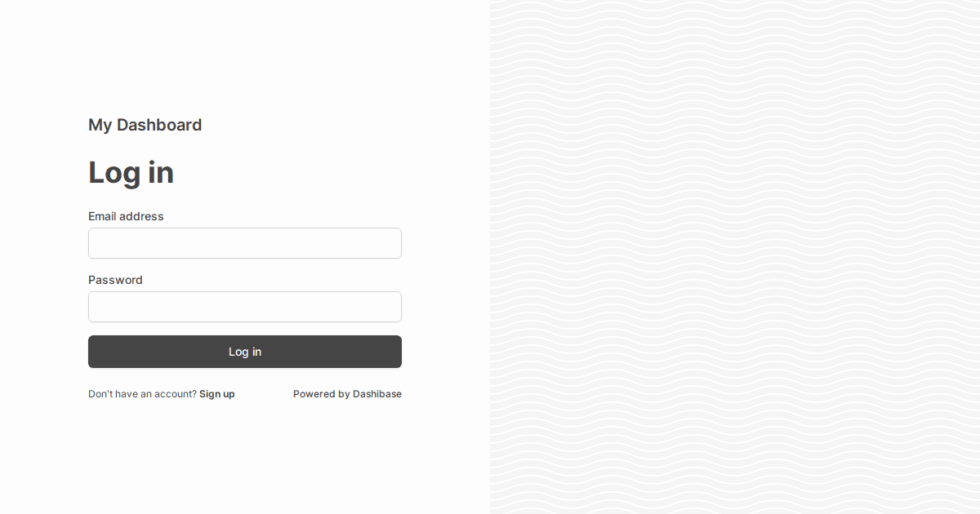Select the word Dashibase in the footer
Image resolution: width=980 pixels, height=514 pixels.
(377, 394)
